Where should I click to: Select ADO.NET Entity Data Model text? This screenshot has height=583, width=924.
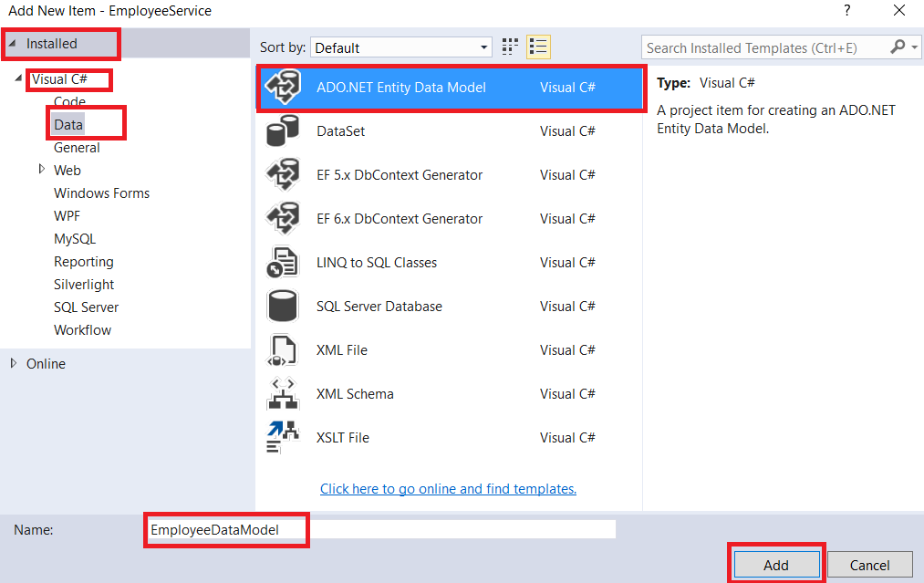400,88
